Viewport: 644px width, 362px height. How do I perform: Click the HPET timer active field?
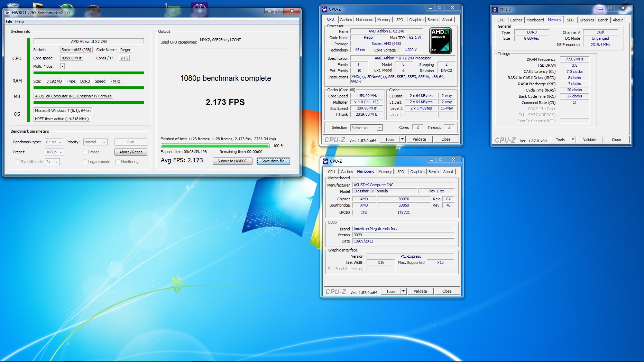tap(62, 119)
